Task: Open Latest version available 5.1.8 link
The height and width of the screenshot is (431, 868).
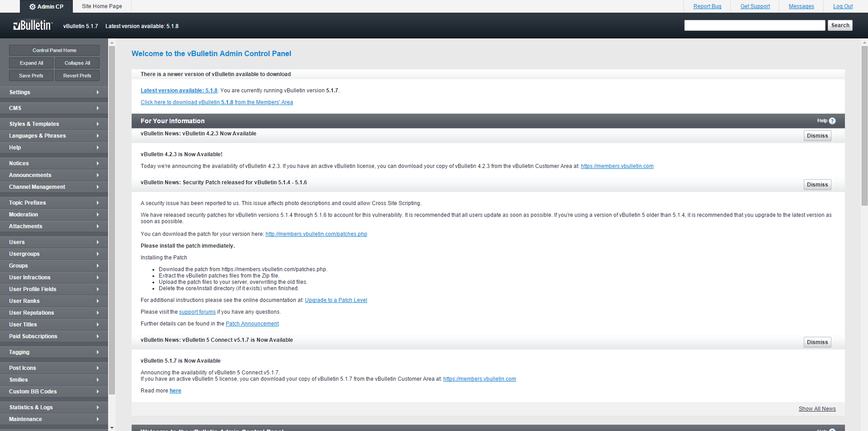Action: 179,91
